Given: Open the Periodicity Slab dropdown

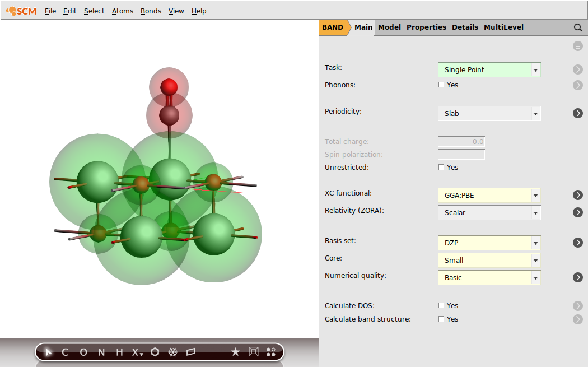Looking at the screenshot, I should (489, 113).
